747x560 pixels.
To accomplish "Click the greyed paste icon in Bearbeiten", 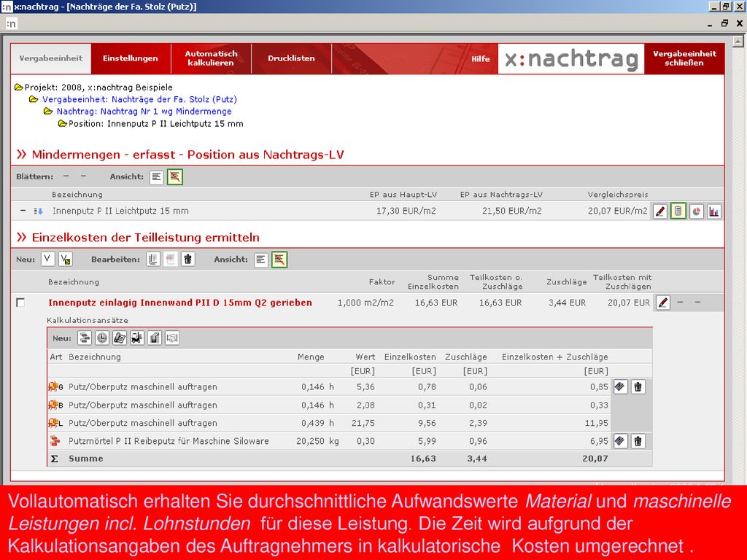I will pos(170,260).
